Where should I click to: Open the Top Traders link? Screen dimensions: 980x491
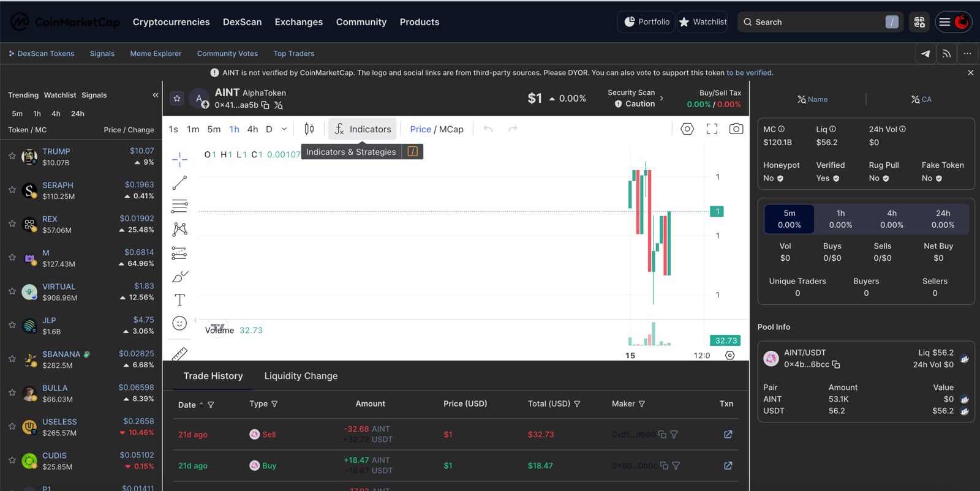(x=294, y=54)
